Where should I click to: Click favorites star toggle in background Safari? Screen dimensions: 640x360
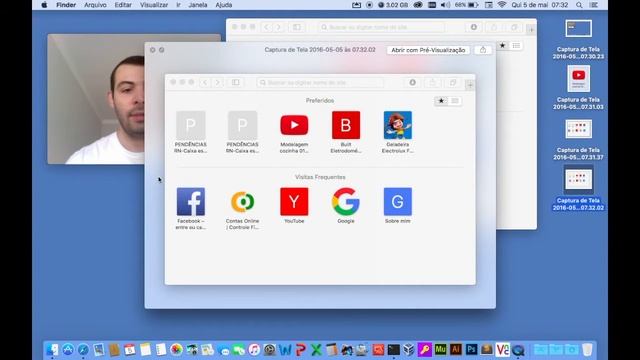pyautogui.click(x=502, y=45)
